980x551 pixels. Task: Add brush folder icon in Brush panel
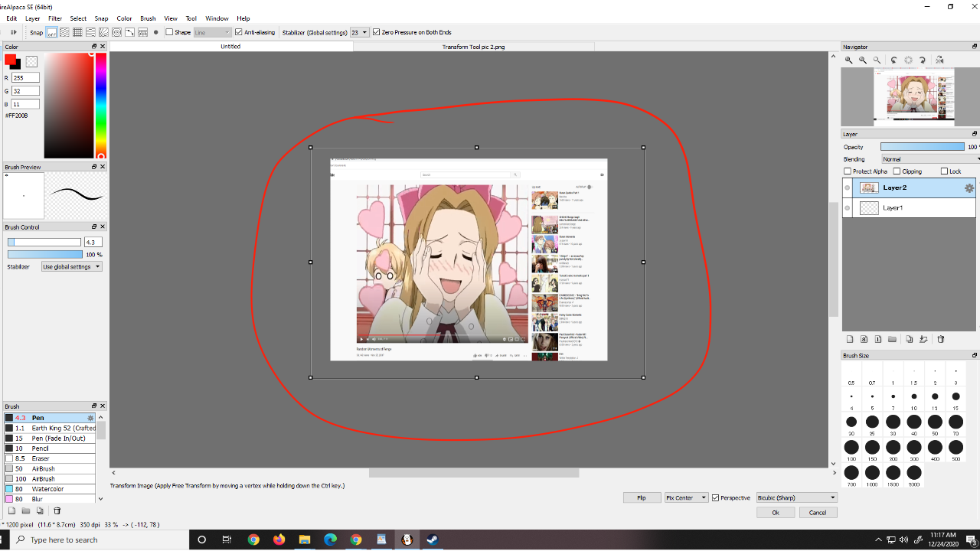pos(26,510)
